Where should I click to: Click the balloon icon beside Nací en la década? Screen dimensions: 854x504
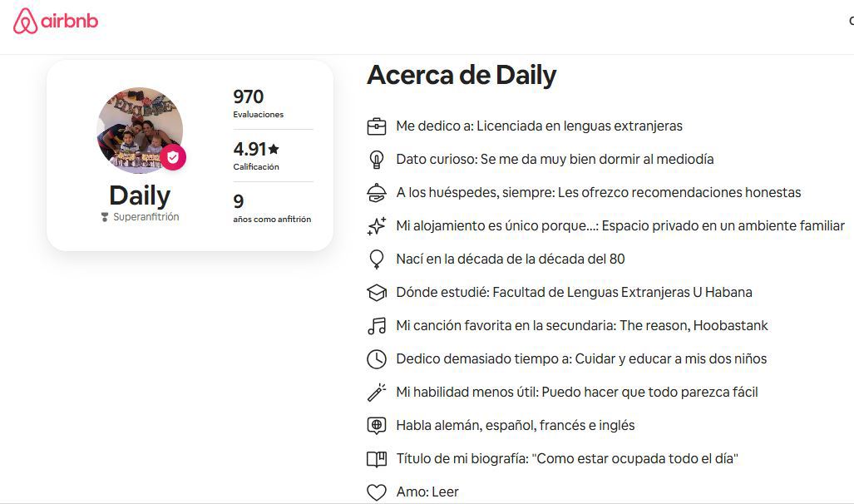(377, 259)
